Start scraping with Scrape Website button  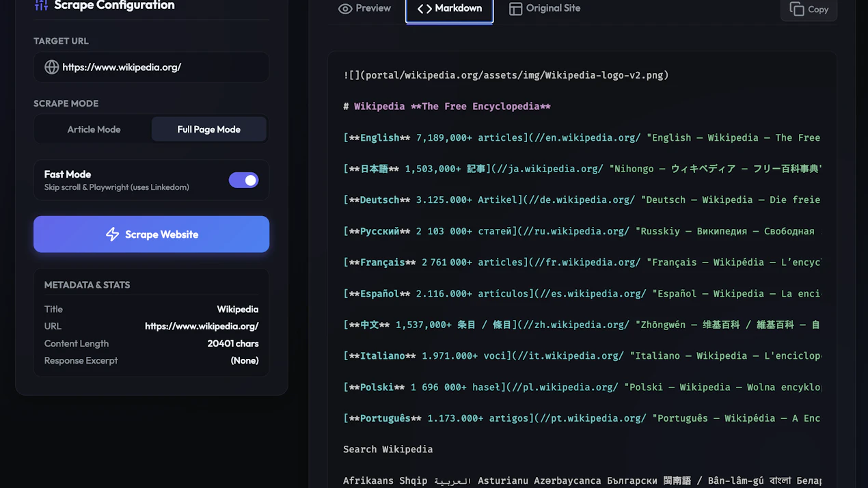[x=151, y=234]
